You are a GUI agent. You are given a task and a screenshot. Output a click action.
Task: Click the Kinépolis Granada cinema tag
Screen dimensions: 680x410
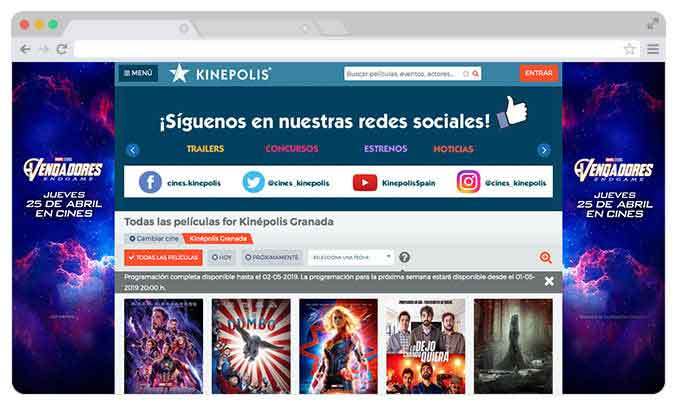tap(218, 239)
